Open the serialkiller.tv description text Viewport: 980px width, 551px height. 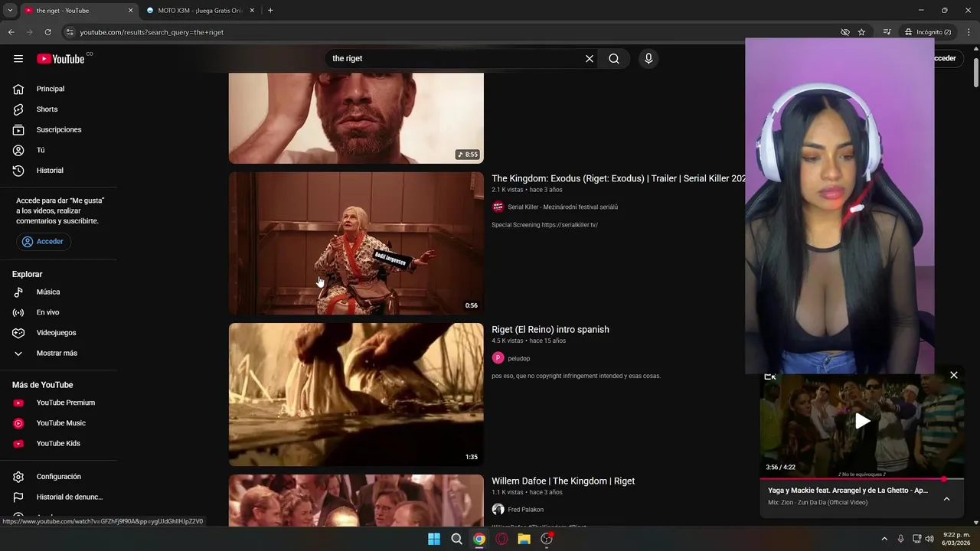coord(544,225)
